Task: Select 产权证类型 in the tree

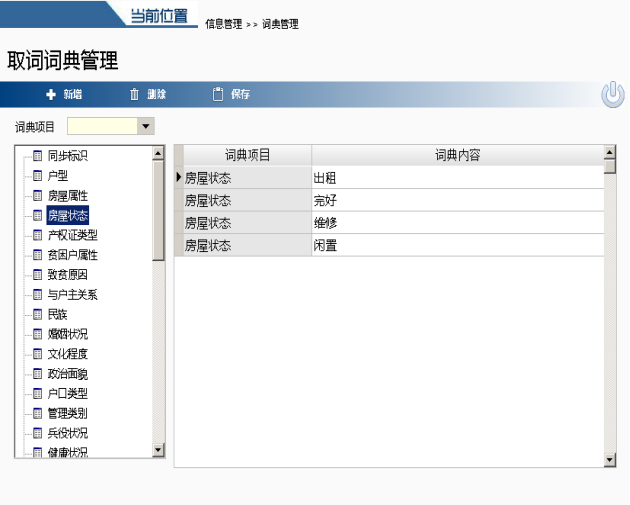Action: [73, 235]
